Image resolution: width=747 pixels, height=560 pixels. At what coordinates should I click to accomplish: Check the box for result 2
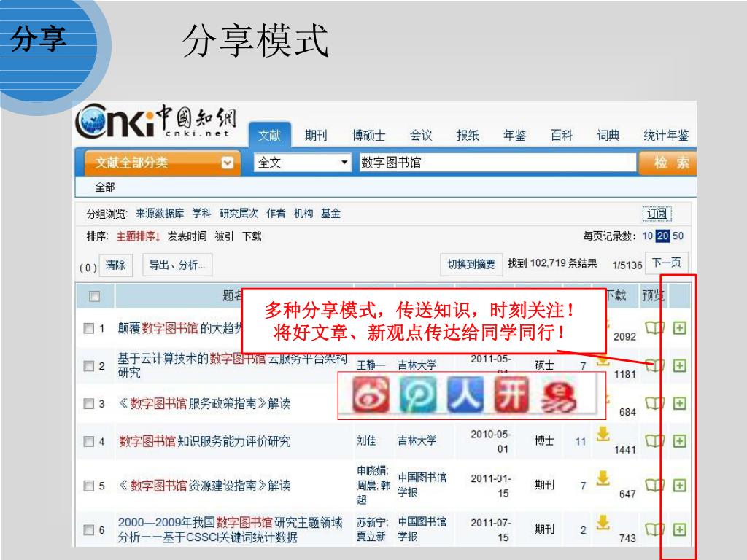[x=88, y=366]
